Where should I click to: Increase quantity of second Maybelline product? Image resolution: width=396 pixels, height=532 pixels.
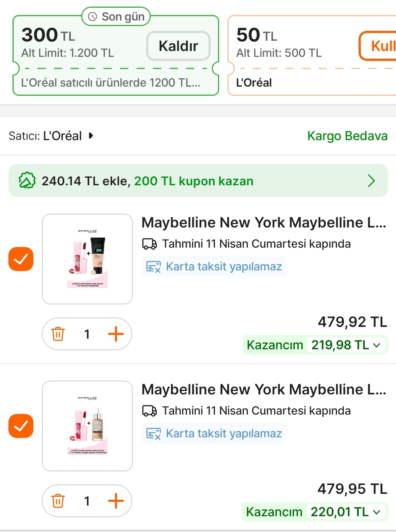(x=116, y=501)
